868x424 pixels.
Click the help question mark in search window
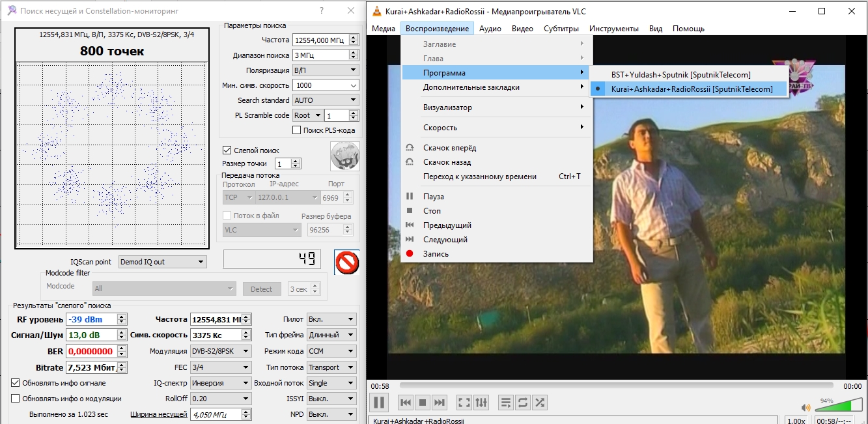321,10
